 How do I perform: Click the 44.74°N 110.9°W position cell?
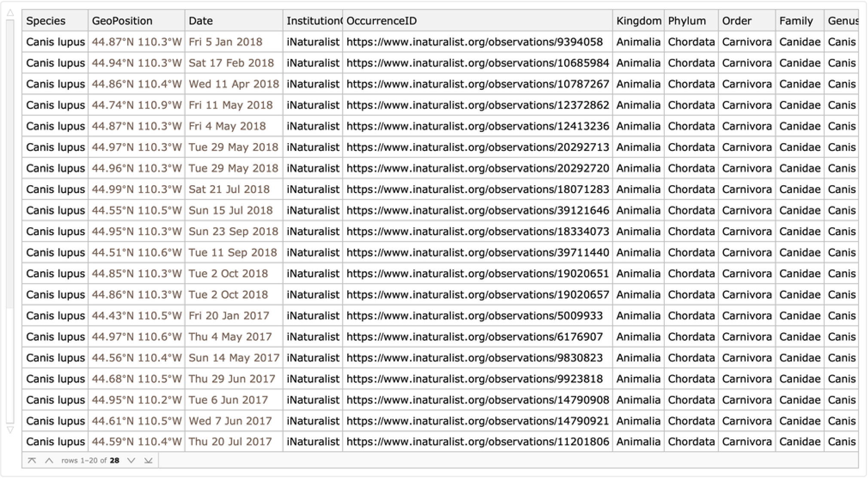tap(137, 105)
